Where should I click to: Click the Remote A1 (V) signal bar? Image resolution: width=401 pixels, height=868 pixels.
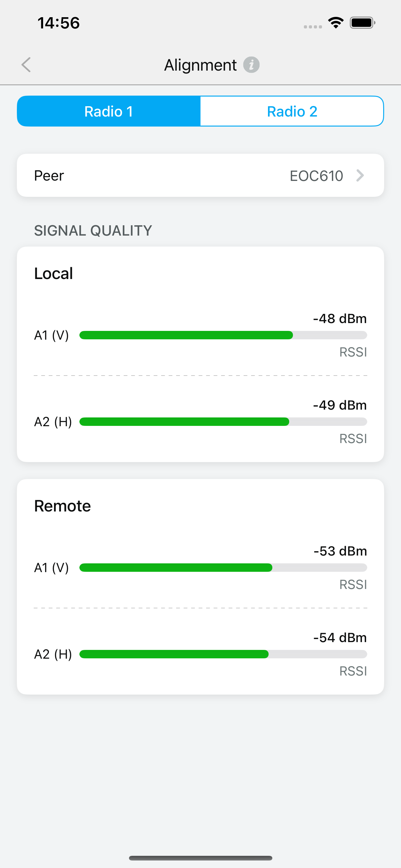coord(223,567)
